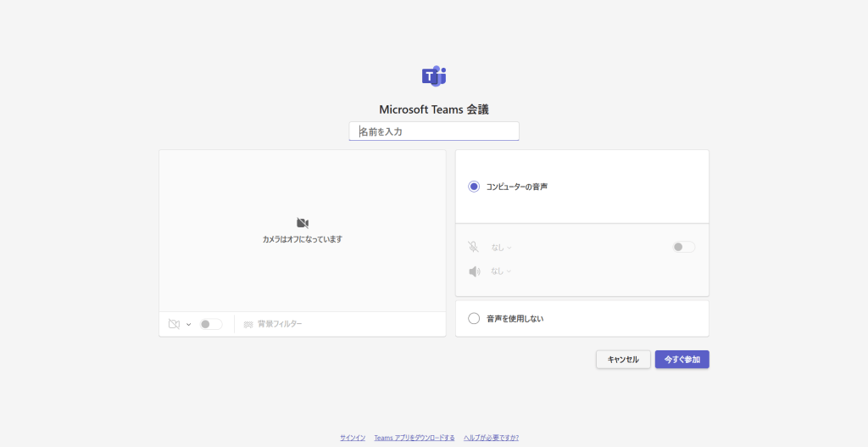This screenshot has height=447, width=868.
Task: Open the ヘルプが必要ですか? link
Action: click(491, 438)
